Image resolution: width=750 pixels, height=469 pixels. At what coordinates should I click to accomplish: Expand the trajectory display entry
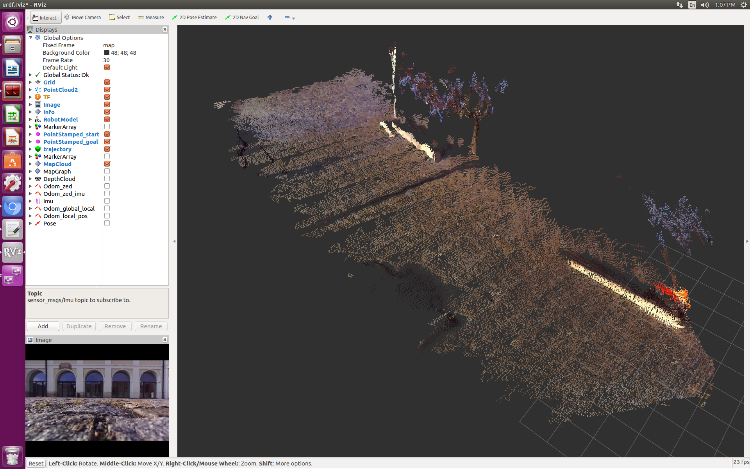coord(31,149)
